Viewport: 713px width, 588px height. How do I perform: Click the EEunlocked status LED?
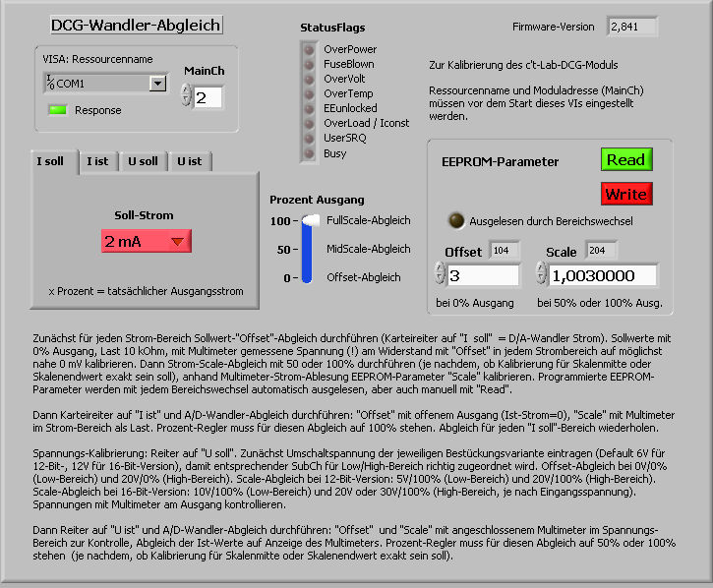click(310, 108)
